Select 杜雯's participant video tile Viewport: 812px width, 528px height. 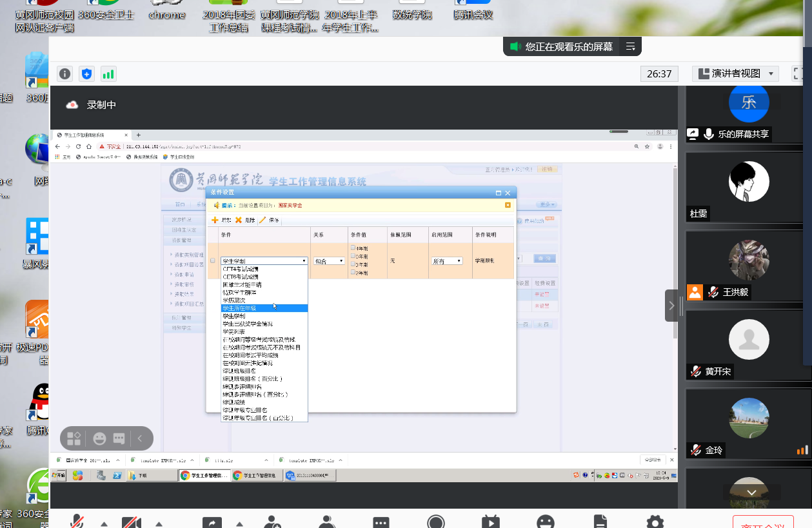point(749,187)
